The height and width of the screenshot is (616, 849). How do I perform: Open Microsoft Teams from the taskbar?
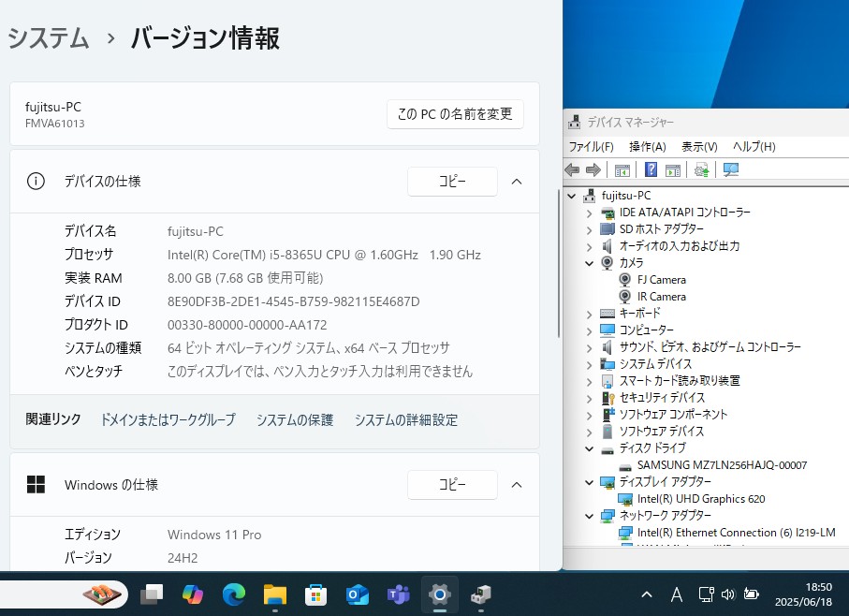pos(399,594)
